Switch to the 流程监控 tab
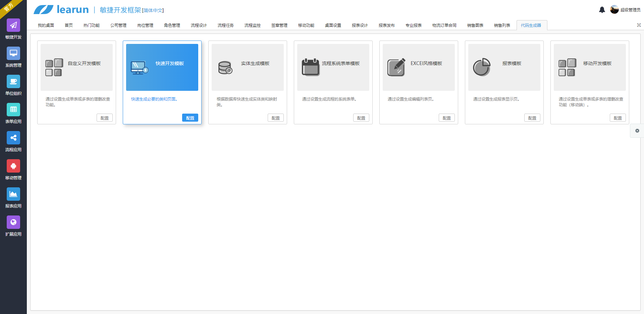 tap(253, 25)
